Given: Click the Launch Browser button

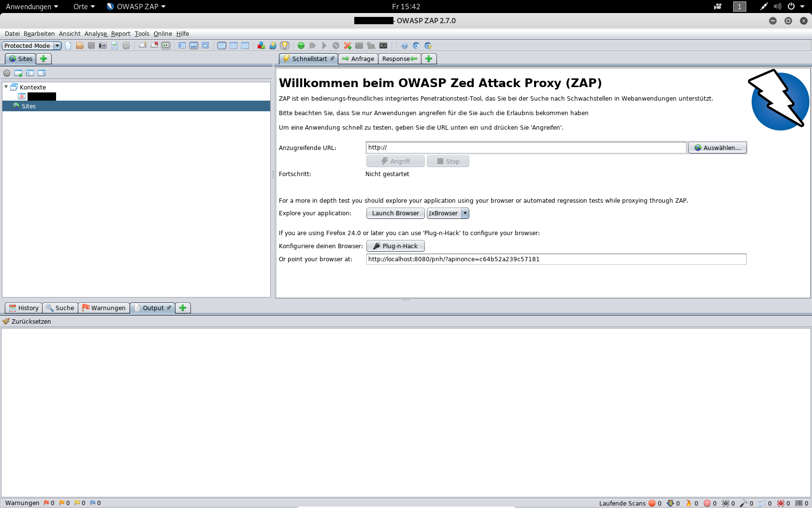Looking at the screenshot, I should tap(395, 213).
